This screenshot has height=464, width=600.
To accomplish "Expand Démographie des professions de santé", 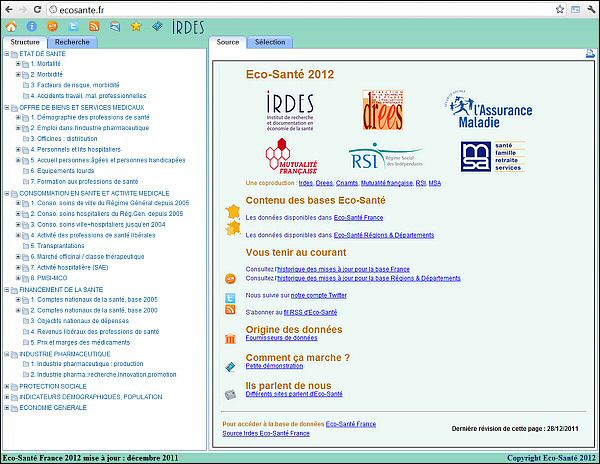I will tap(18, 117).
